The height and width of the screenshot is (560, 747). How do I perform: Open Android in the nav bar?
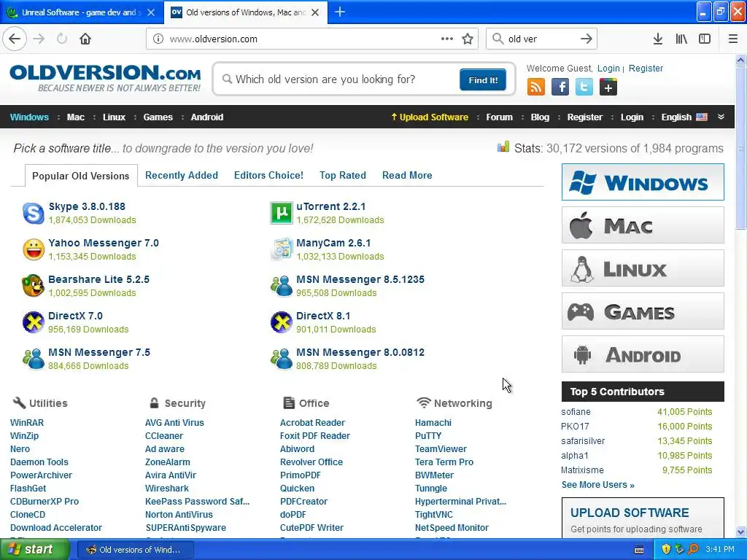point(206,117)
